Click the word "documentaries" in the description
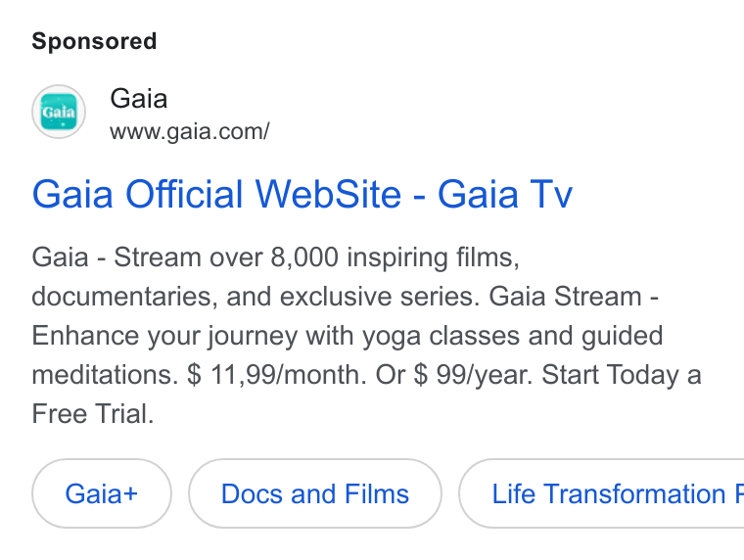This screenshot has height=560, width=744. coord(124,297)
